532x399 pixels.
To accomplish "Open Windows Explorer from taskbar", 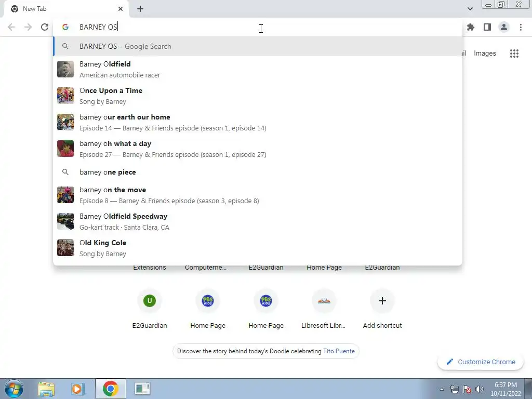I will 46,389.
